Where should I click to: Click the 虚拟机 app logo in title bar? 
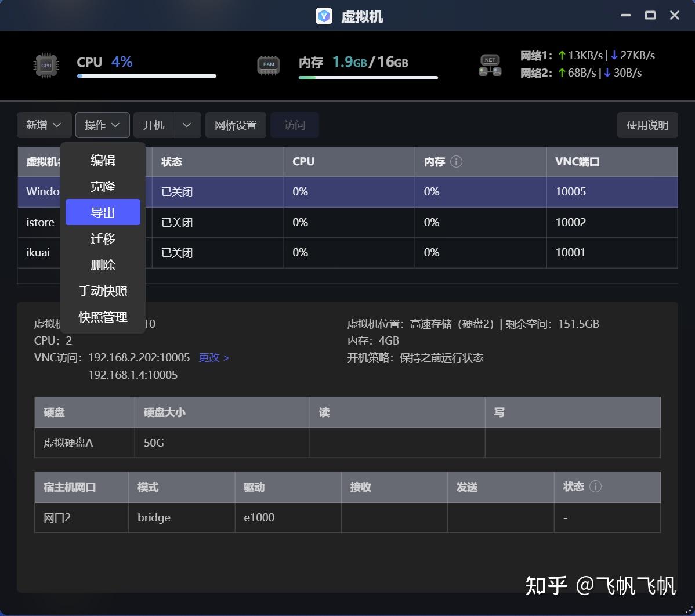pos(325,16)
